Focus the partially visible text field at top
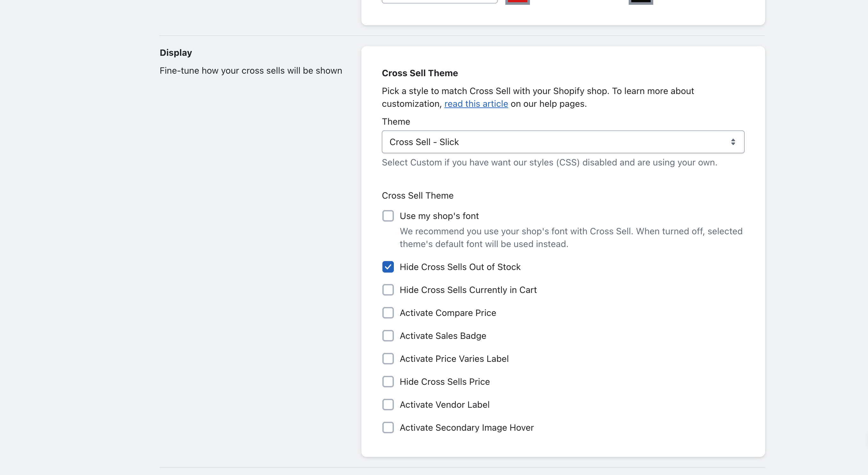This screenshot has height=475, width=868. point(439,1)
